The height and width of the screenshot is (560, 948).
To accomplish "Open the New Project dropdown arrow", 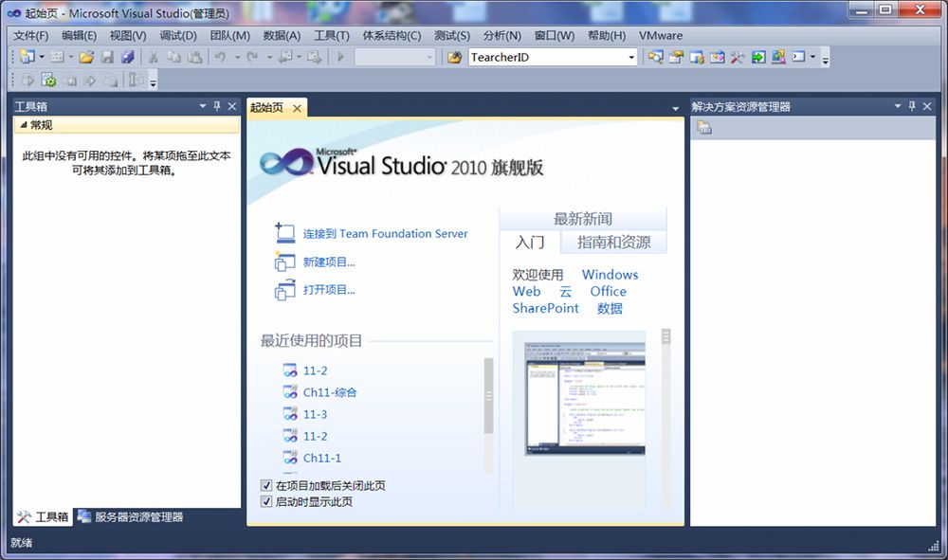I will pyautogui.click(x=42, y=57).
